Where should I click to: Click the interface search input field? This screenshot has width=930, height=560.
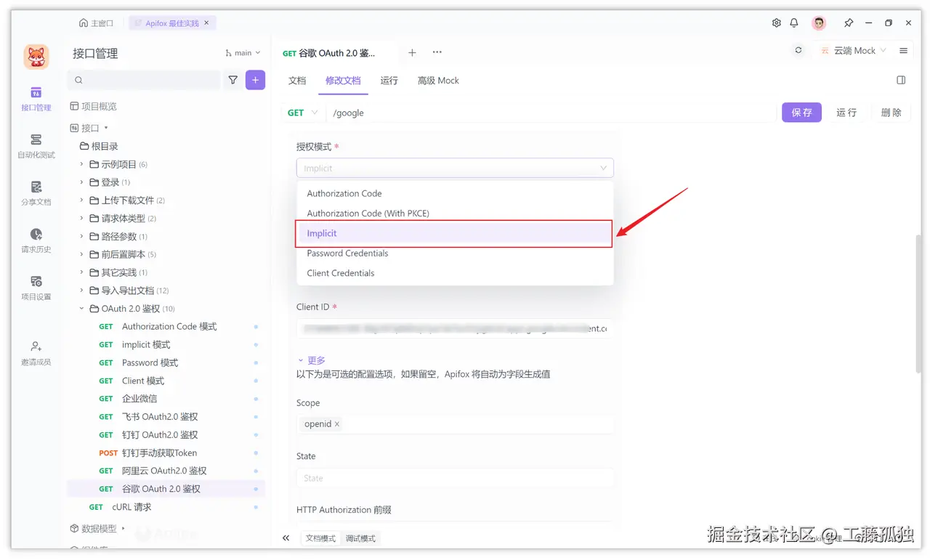click(143, 80)
